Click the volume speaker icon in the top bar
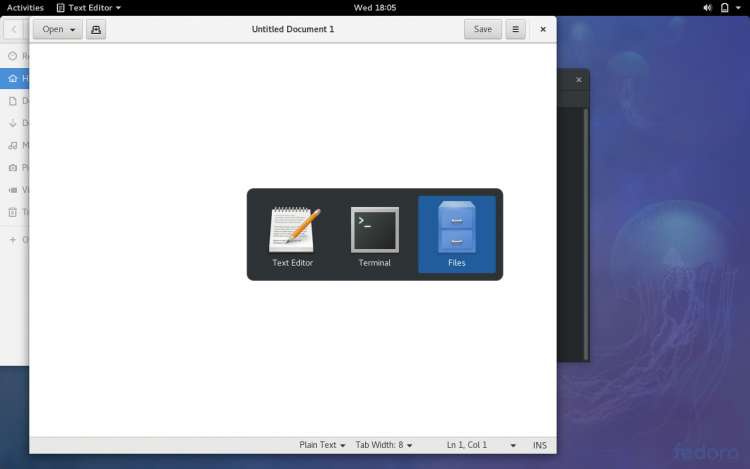Viewport: 750px width, 469px height. (706, 7)
